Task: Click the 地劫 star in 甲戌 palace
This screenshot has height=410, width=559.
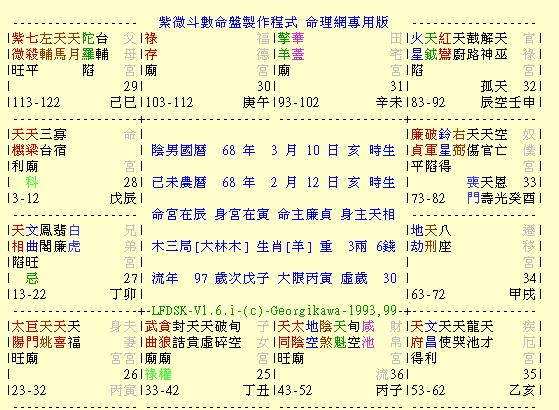Action: pos(417,238)
